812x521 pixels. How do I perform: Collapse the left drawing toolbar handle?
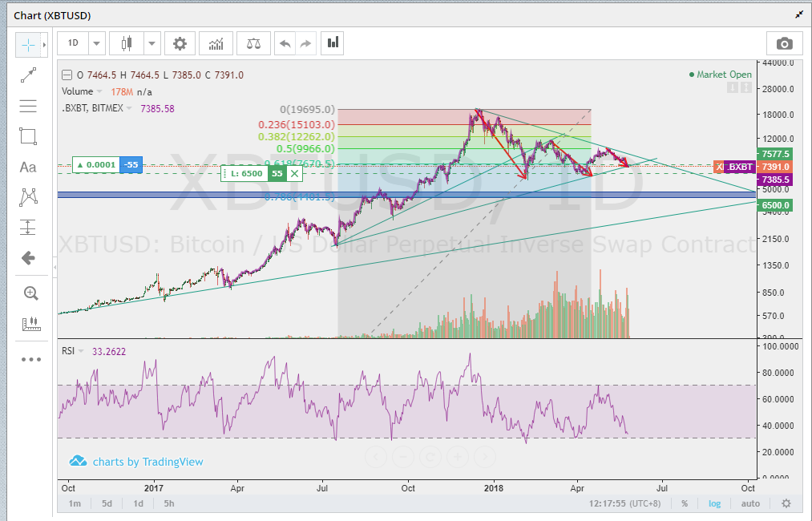[55, 267]
